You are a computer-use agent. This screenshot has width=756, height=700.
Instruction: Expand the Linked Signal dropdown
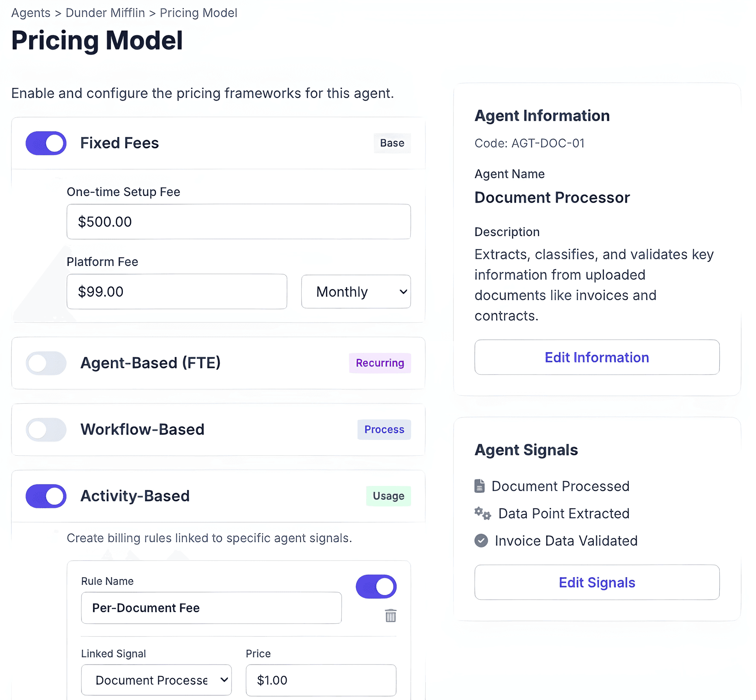coord(156,680)
